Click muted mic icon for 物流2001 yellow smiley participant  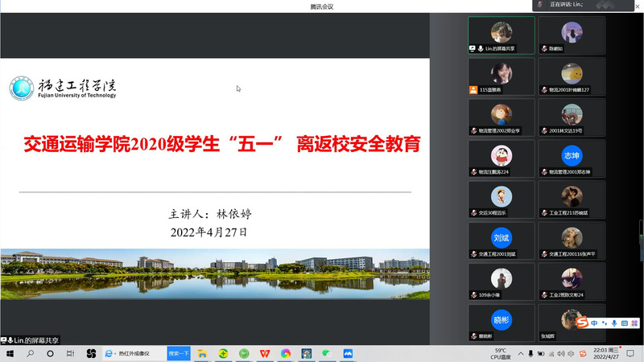(544, 90)
